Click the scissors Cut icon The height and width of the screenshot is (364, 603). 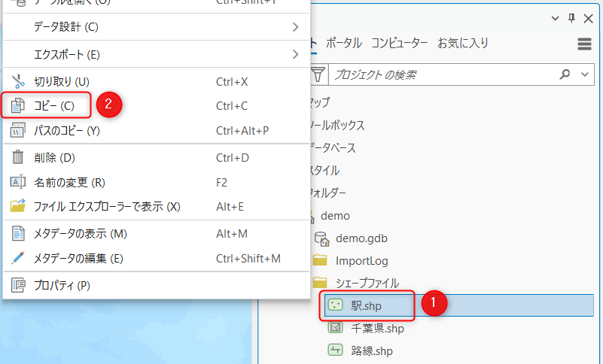18,81
